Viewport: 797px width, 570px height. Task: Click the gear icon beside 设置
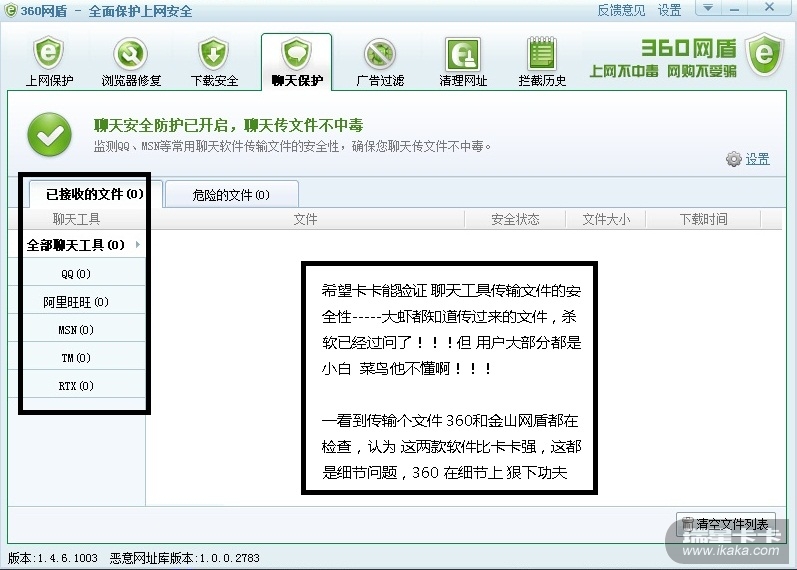point(733,159)
